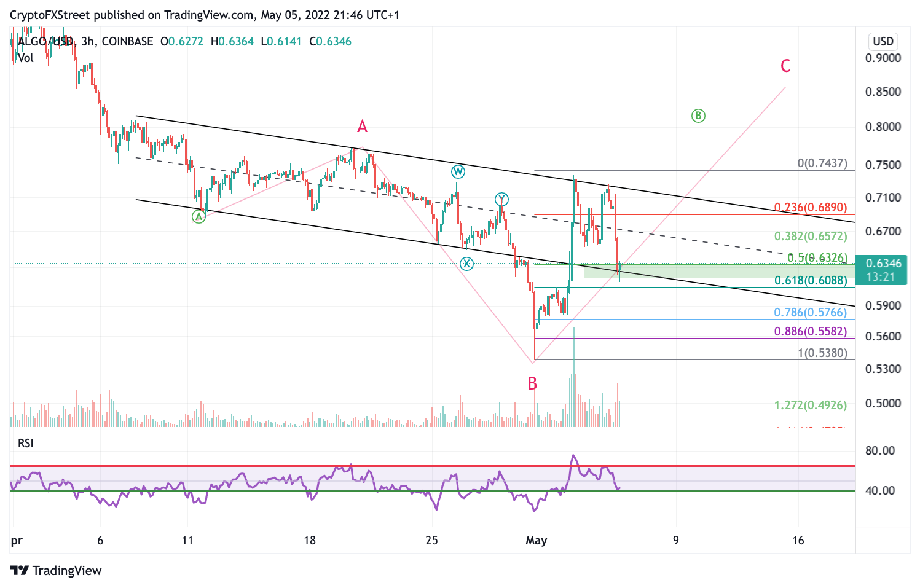Open the COINBASE exchange selector
Screen dimensions: 920x588
pyautogui.click(x=127, y=42)
